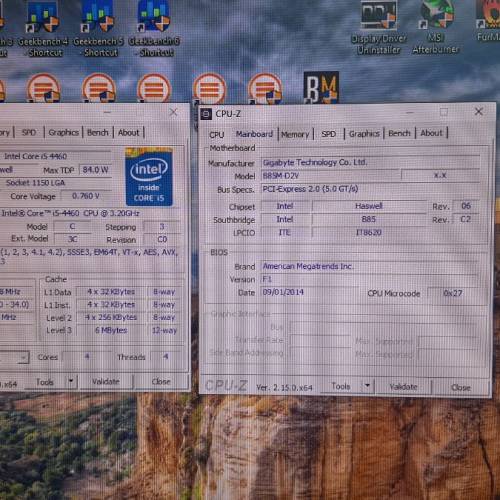Image resolution: width=500 pixels, height=500 pixels.
Task: Click the Southbridge Rev. value C2
Action: pyautogui.click(x=466, y=219)
